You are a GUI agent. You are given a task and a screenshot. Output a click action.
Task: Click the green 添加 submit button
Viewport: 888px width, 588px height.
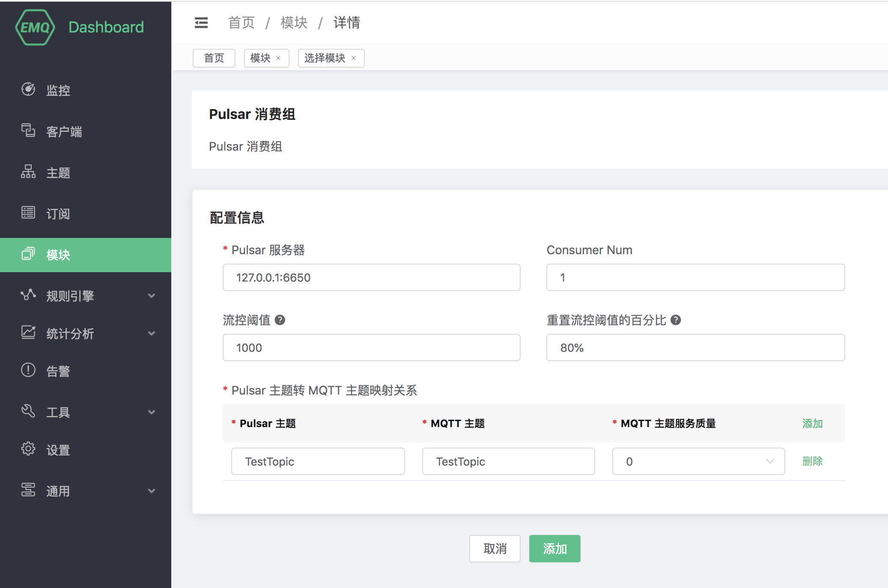(554, 549)
